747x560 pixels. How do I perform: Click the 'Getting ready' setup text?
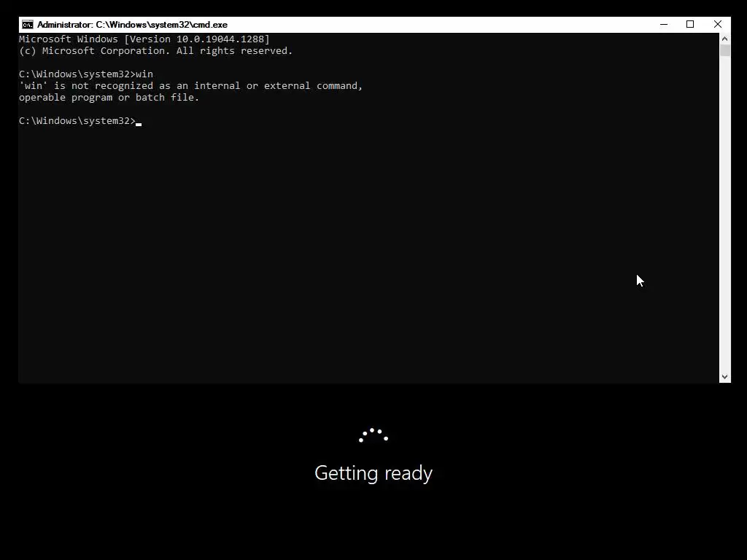click(373, 473)
